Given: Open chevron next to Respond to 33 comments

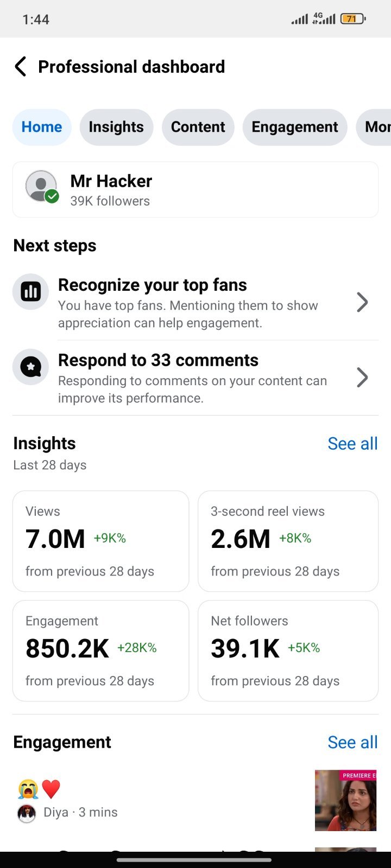Looking at the screenshot, I should point(362,377).
